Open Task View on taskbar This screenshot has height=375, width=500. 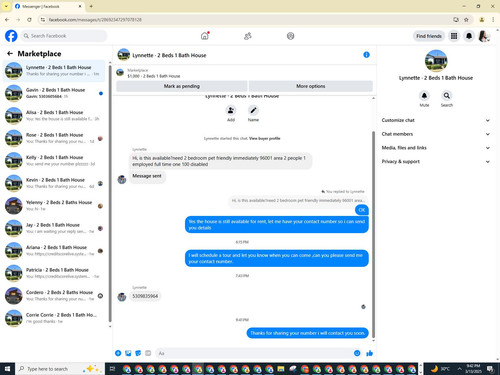pos(112,369)
